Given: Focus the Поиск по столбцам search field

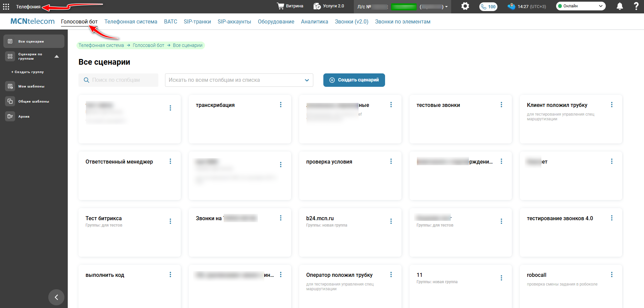Looking at the screenshot, I should [118, 80].
